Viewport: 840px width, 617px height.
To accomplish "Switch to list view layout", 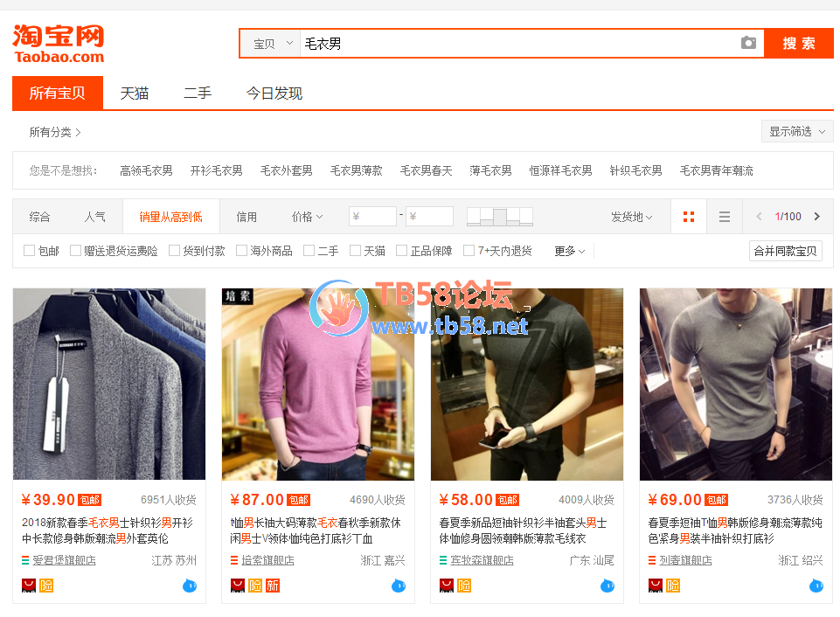I will [724, 217].
